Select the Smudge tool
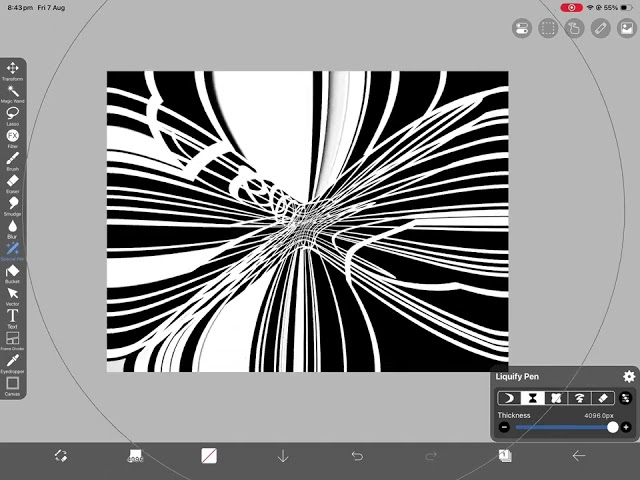Image resolution: width=640 pixels, height=480 pixels. (x=13, y=206)
